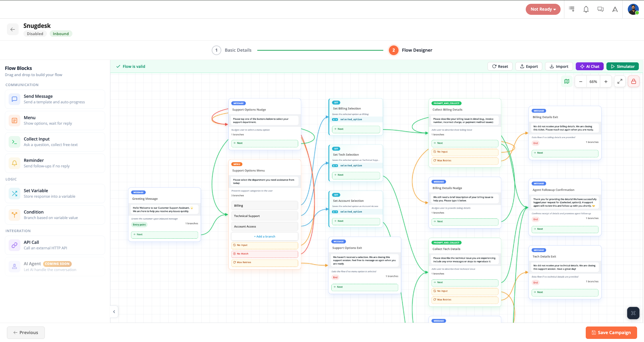Click Next output of Greeting Message node
The width and height of the screenshot is (644, 342).
click(164, 235)
